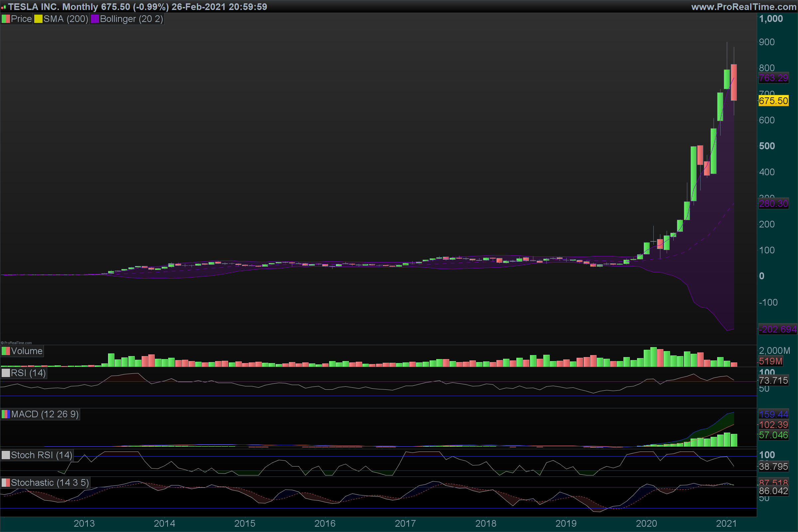Click the green-red Price legend swatch

pos(6,19)
